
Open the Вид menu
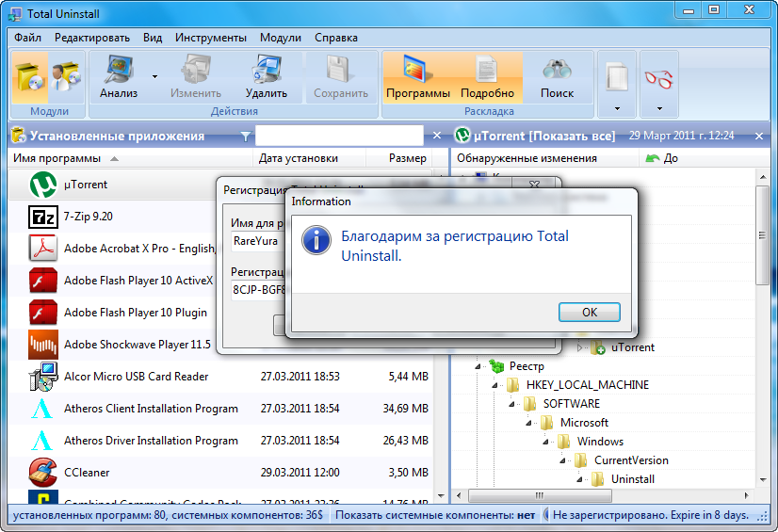click(x=153, y=38)
